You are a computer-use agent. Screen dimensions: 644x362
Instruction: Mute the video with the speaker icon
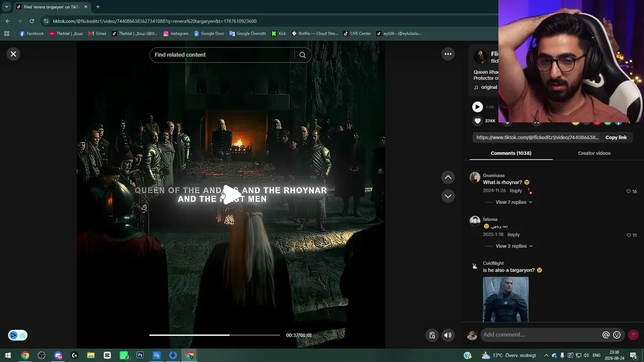point(448,335)
